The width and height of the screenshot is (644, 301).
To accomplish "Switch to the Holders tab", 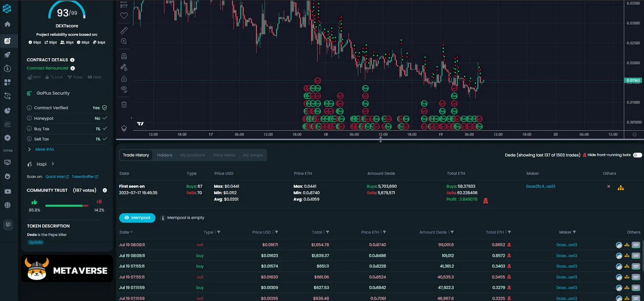I will [165, 155].
